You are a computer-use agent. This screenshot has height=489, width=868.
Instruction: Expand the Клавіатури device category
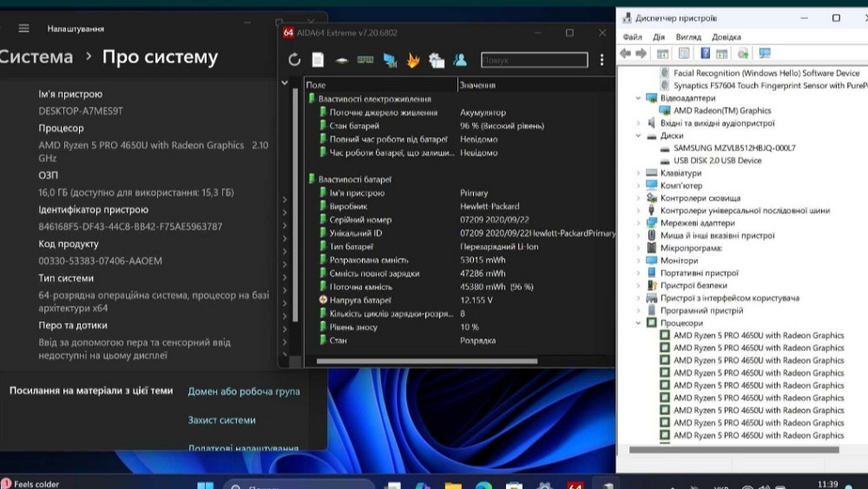click(x=639, y=174)
